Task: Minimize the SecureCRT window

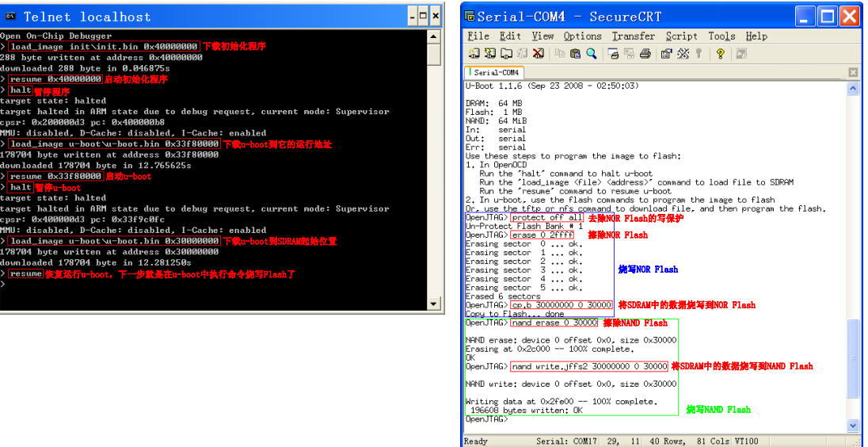Action: [805, 17]
